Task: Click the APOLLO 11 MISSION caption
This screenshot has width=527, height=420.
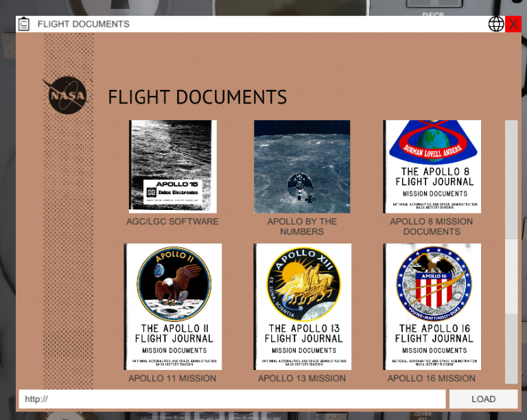Action: 173,378
